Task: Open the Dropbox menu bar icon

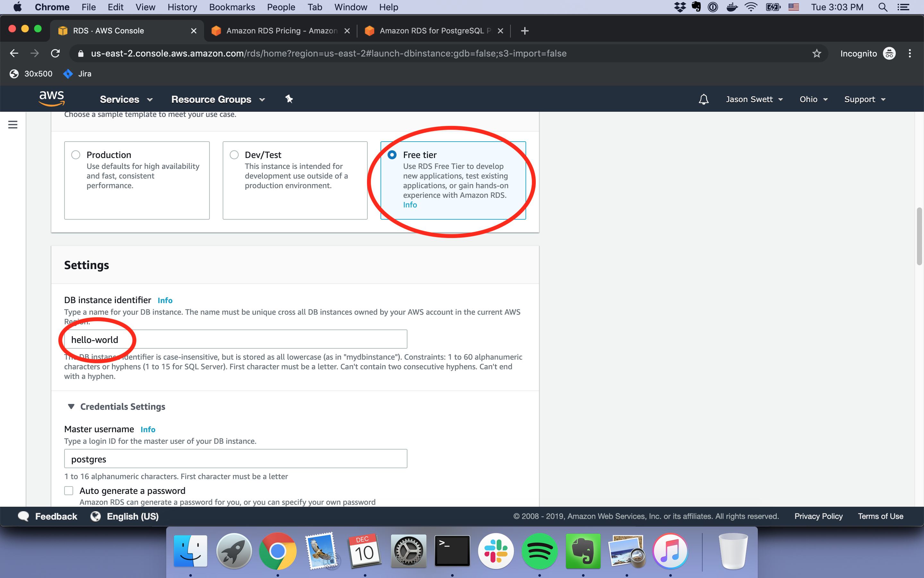Action: point(680,7)
